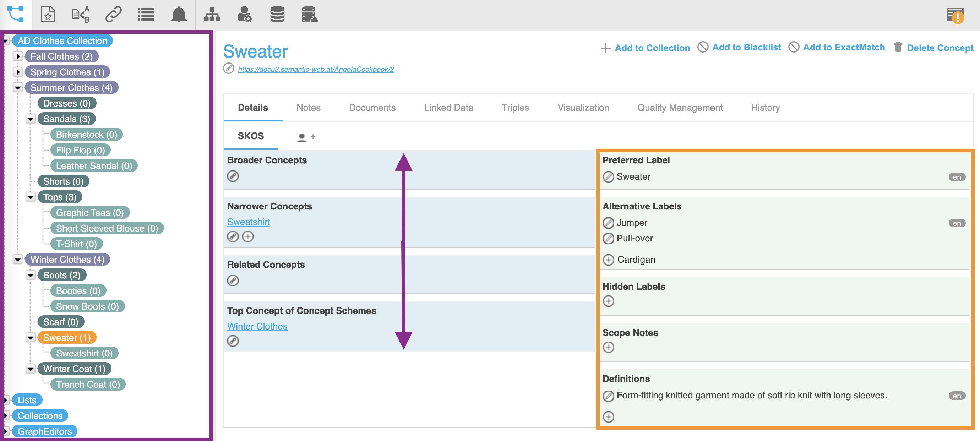The image size is (980, 441).
Task: Click the user settings gear toolbar icon
Action: [244, 15]
